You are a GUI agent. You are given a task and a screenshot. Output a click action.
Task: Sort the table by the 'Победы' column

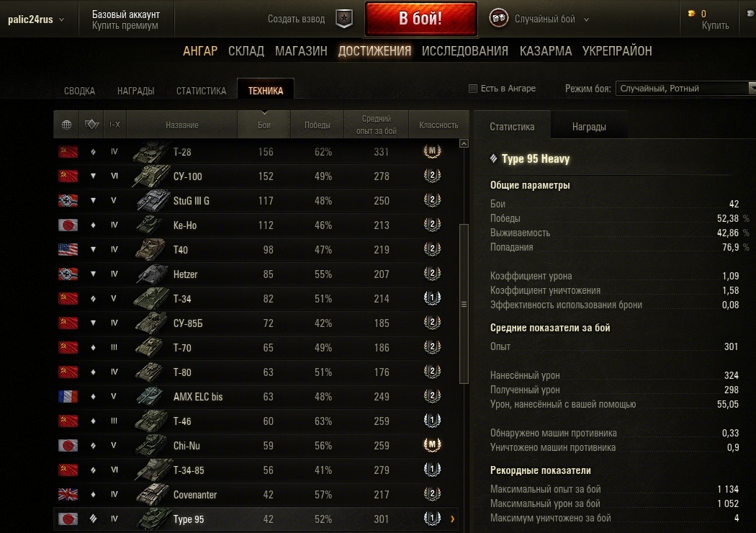click(x=318, y=125)
